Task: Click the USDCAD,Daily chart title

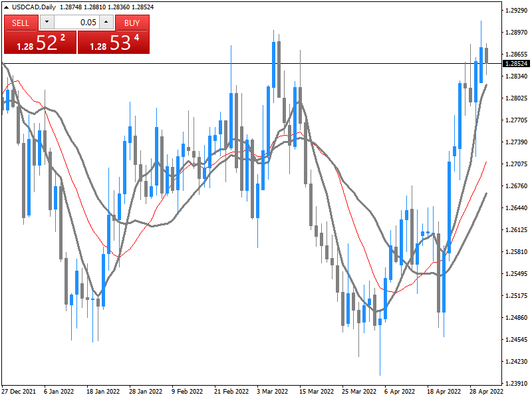Action: pos(34,7)
